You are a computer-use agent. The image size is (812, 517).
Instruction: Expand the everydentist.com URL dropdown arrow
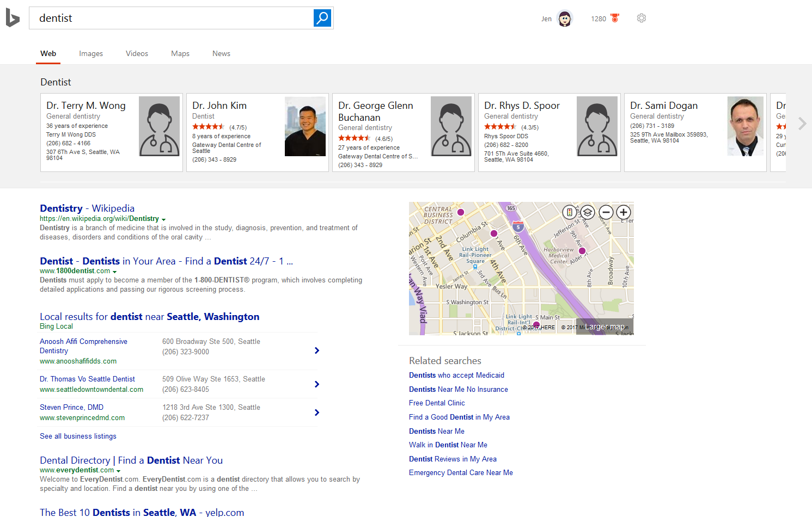(118, 471)
